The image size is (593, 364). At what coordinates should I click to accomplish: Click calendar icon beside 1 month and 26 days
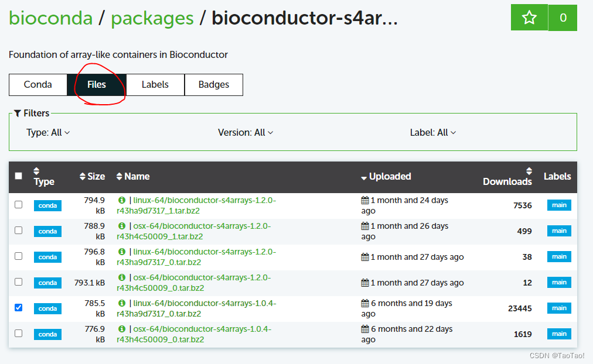[365, 226]
